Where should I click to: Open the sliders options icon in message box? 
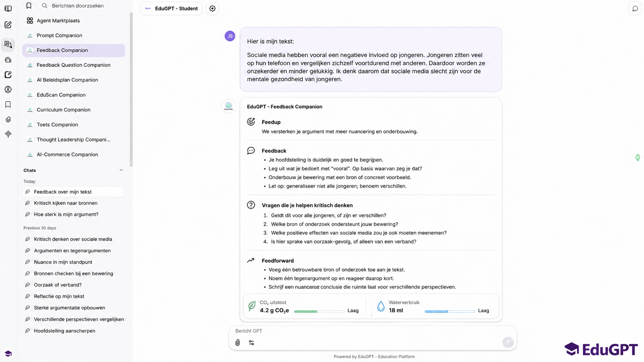point(252,342)
